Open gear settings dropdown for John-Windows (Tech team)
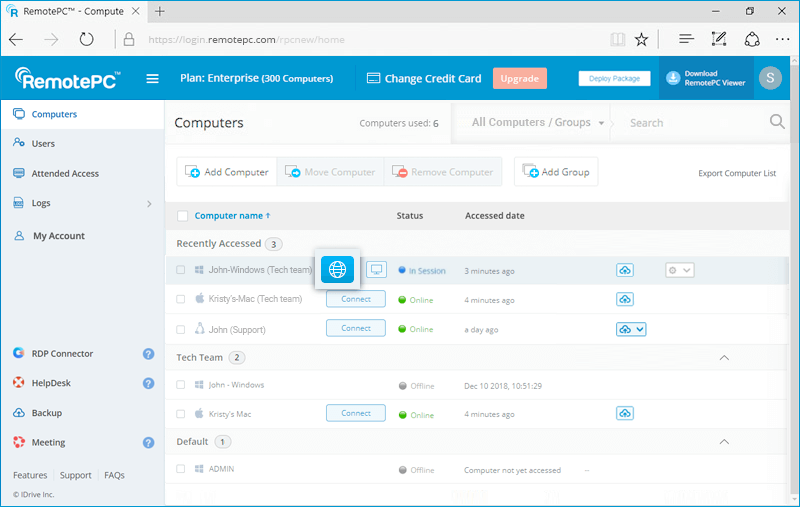This screenshot has width=800, height=507. tap(680, 270)
